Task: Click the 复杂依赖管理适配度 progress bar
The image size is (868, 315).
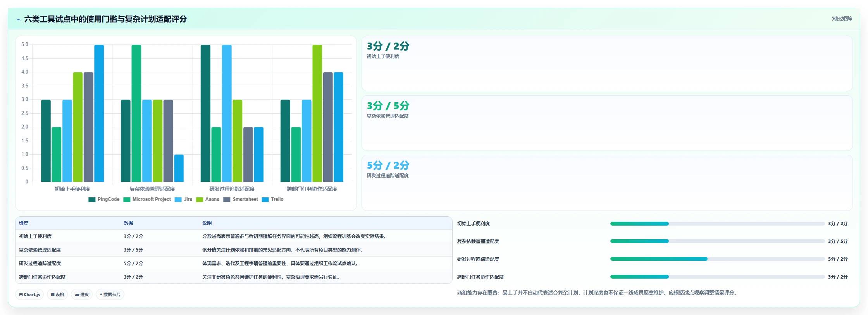Action: [x=717, y=241]
